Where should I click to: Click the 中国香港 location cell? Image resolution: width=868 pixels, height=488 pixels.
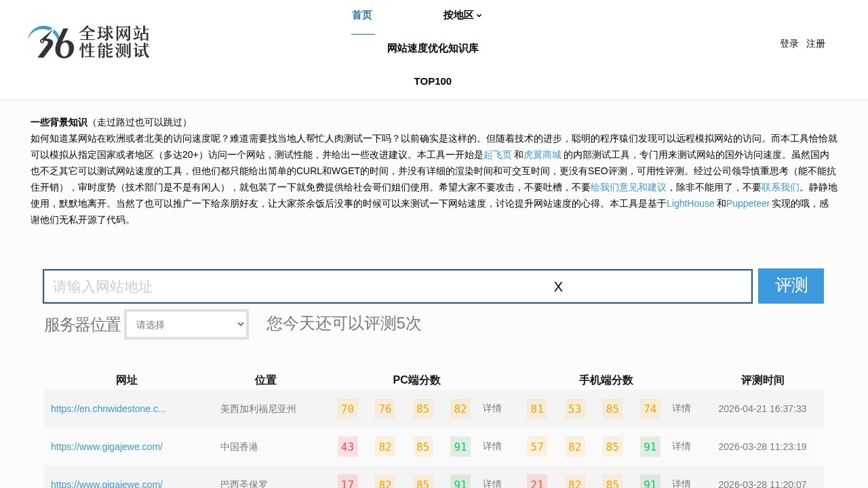[x=239, y=447]
